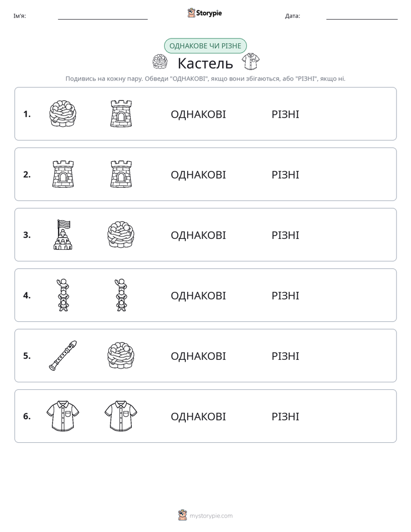Select РІЗНІ in row 3
This screenshot has height=532, width=411.
[x=285, y=235]
